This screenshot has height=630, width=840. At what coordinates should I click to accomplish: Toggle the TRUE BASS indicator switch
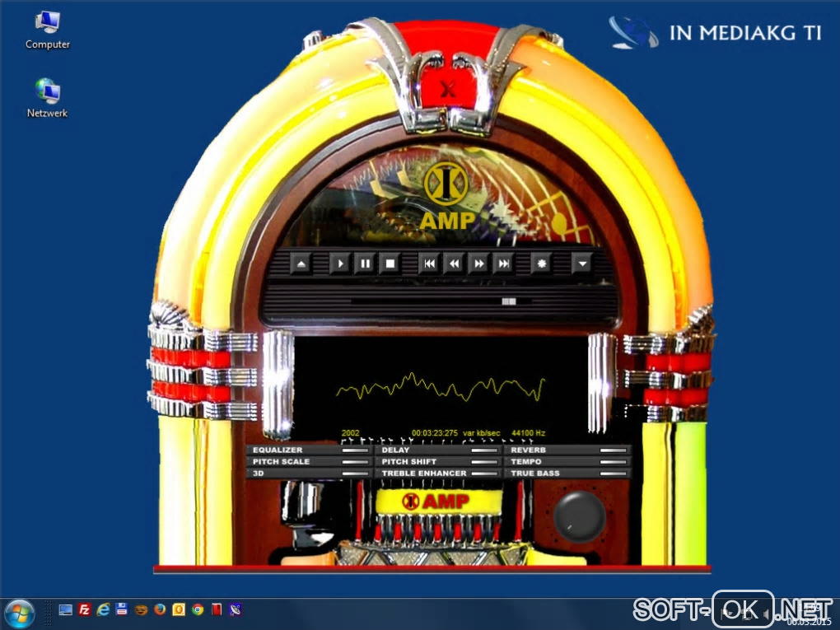pos(614,474)
